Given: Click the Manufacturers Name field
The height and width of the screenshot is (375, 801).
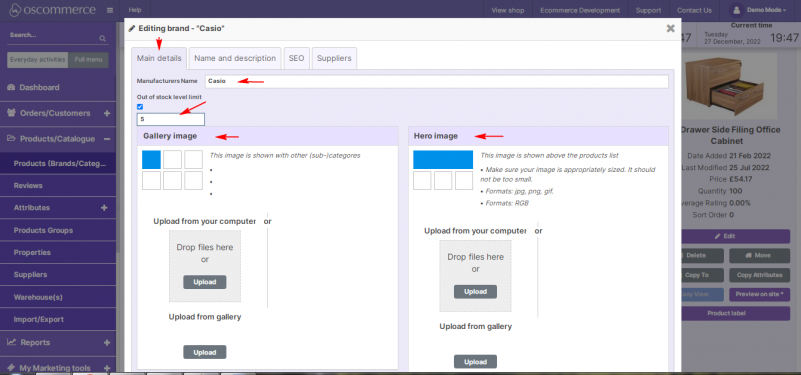Looking at the screenshot, I should tap(437, 81).
